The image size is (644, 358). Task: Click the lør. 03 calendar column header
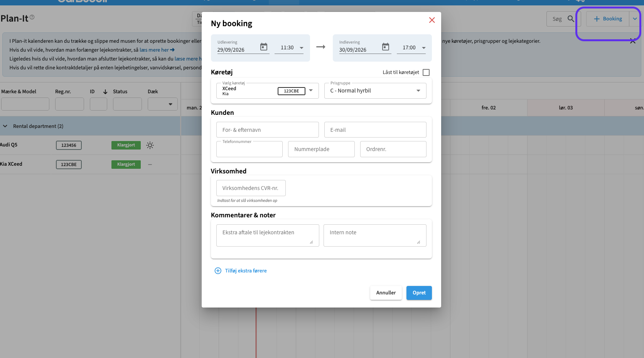pos(566,108)
